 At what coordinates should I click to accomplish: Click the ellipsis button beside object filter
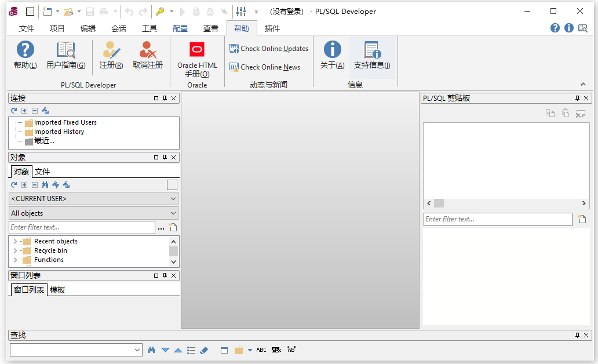(x=161, y=228)
